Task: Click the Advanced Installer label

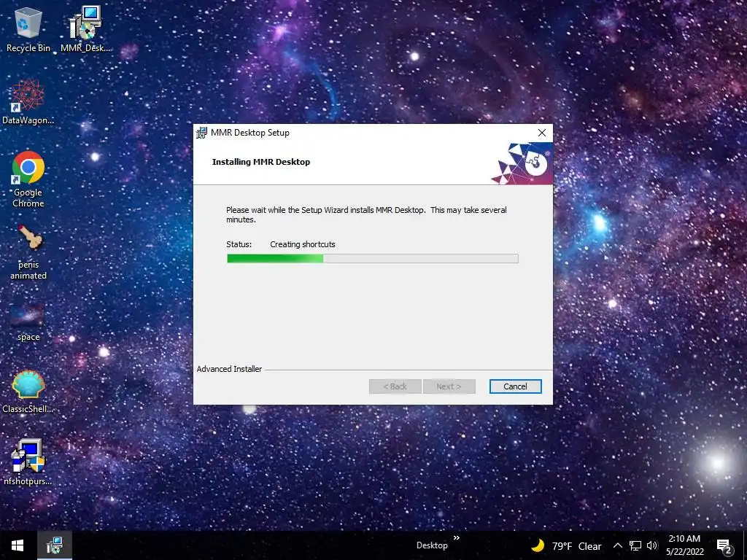Action: click(x=229, y=369)
